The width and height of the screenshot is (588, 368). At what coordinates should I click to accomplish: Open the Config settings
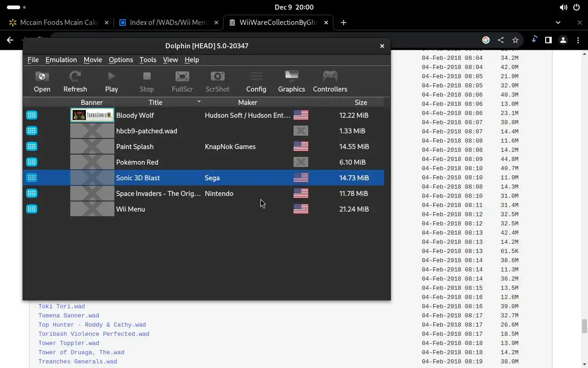(x=256, y=82)
